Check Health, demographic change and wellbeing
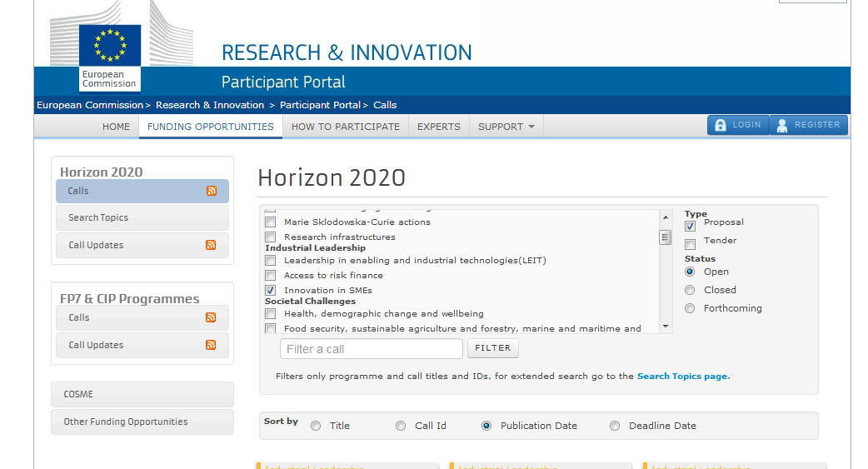868x469 pixels. (x=270, y=314)
